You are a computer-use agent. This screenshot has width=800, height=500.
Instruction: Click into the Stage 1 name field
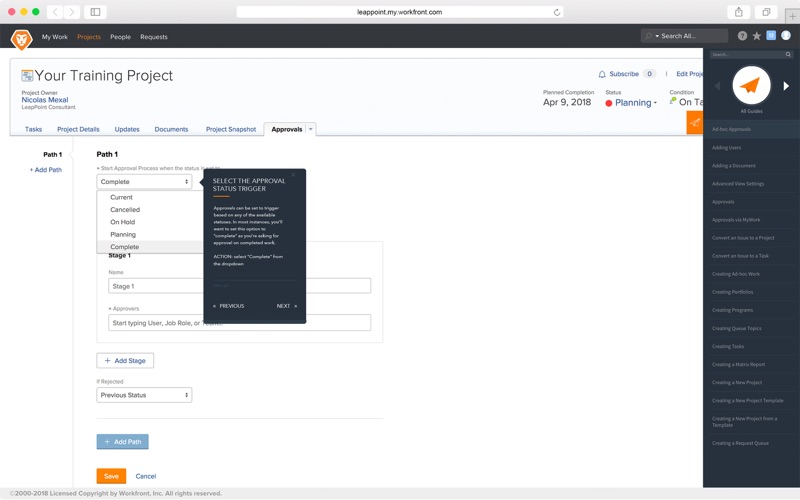(x=239, y=286)
